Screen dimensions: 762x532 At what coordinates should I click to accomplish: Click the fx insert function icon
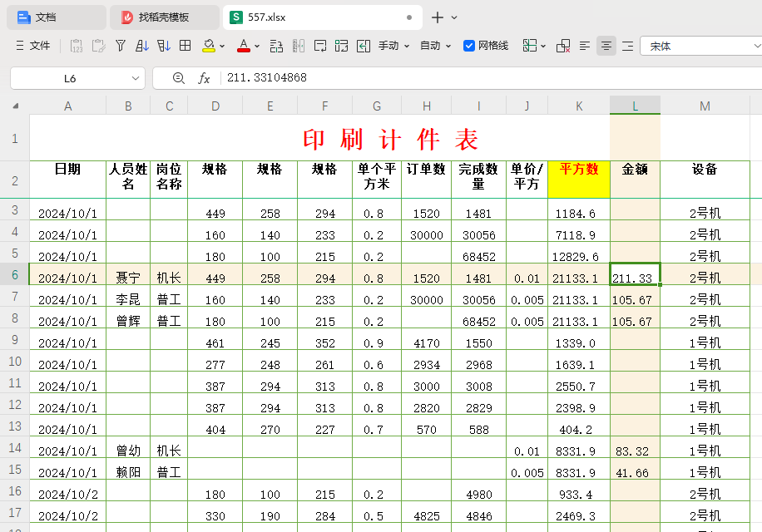204,78
